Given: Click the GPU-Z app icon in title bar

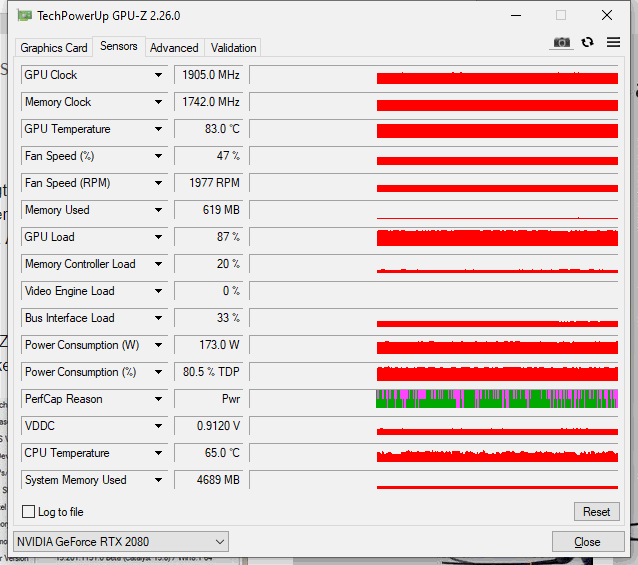Looking at the screenshot, I should (x=24, y=16).
